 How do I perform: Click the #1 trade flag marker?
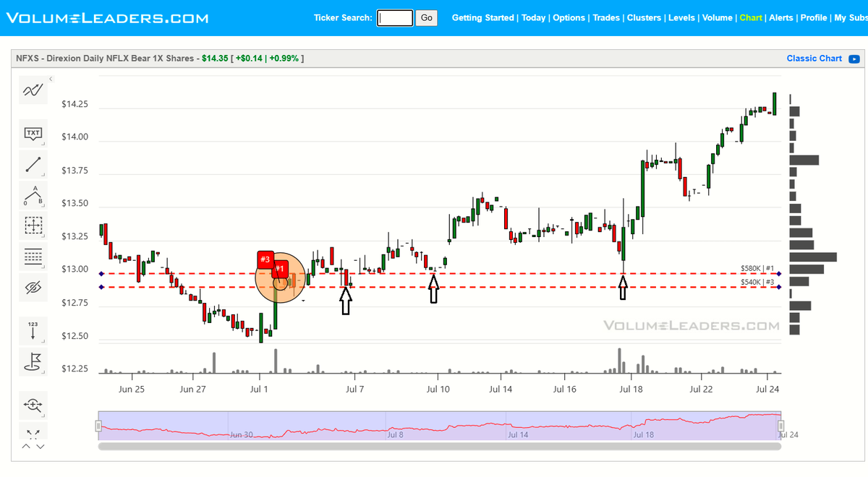click(281, 268)
